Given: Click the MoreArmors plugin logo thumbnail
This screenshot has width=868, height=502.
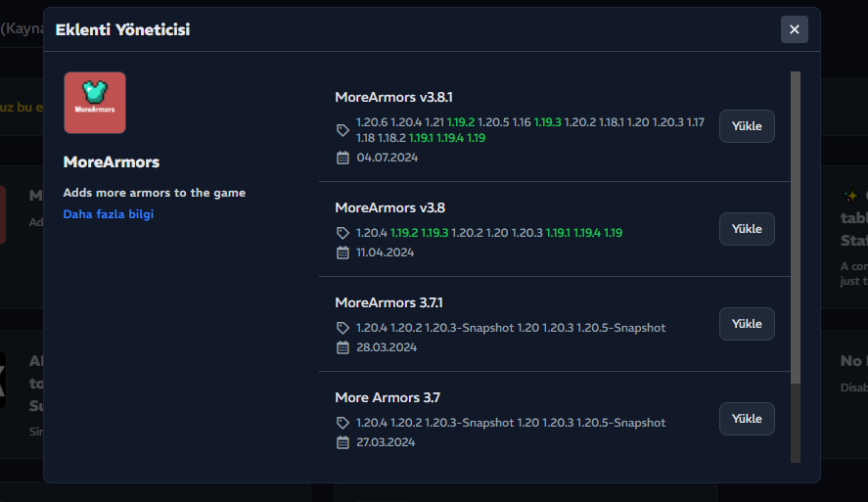Looking at the screenshot, I should pyautogui.click(x=95, y=103).
